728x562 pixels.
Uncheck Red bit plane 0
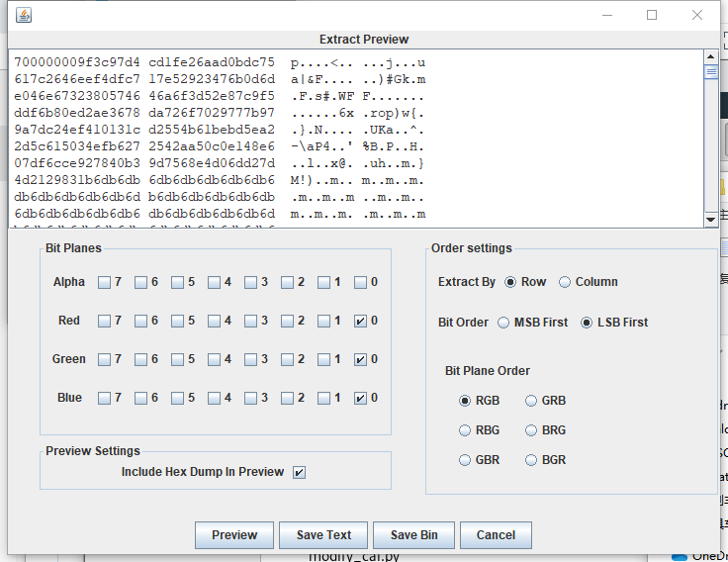tap(360, 321)
